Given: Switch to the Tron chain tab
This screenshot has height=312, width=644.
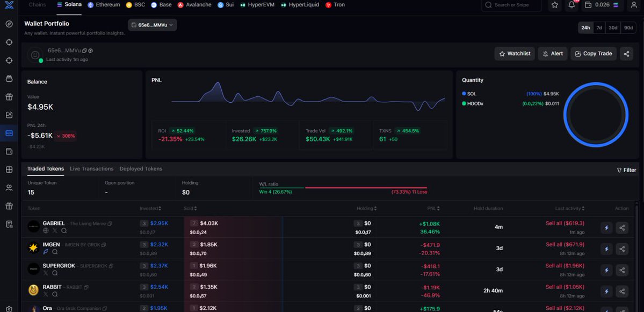Looking at the screenshot, I should coord(335,5).
